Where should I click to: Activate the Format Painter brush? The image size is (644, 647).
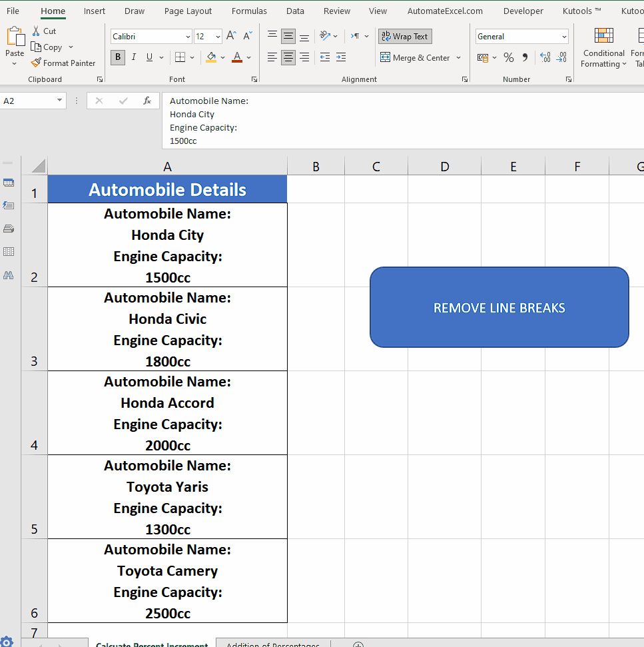(x=36, y=63)
